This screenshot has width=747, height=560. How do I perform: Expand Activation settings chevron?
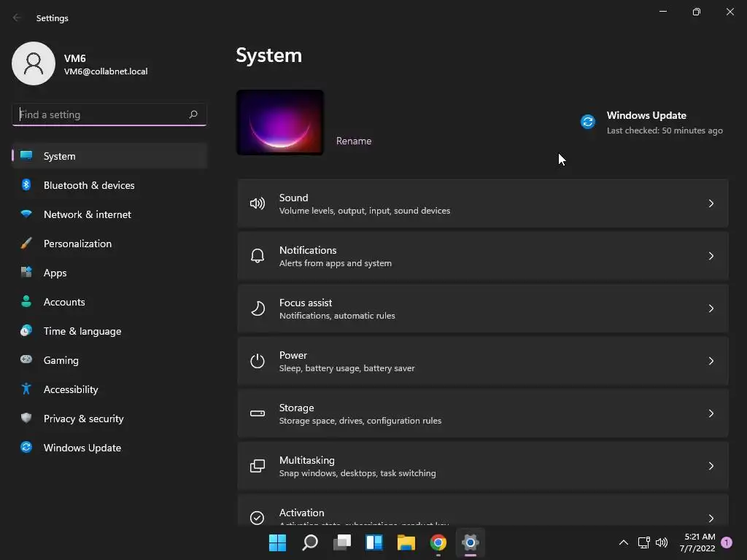[711, 518]
